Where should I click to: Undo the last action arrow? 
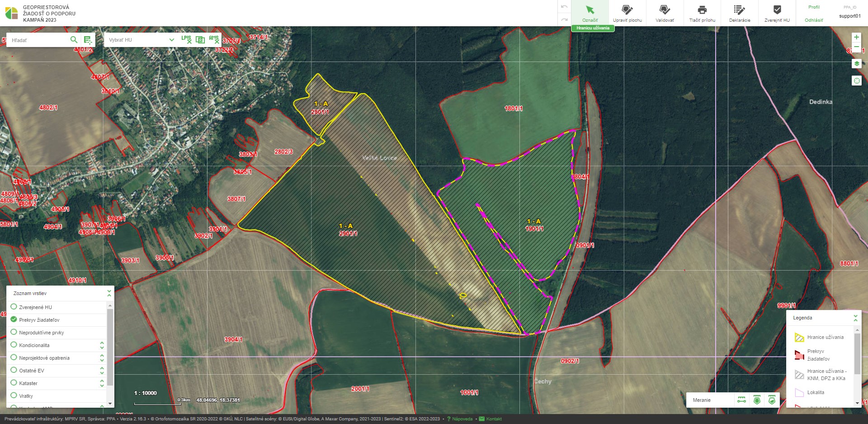click(x=564, y=7)
